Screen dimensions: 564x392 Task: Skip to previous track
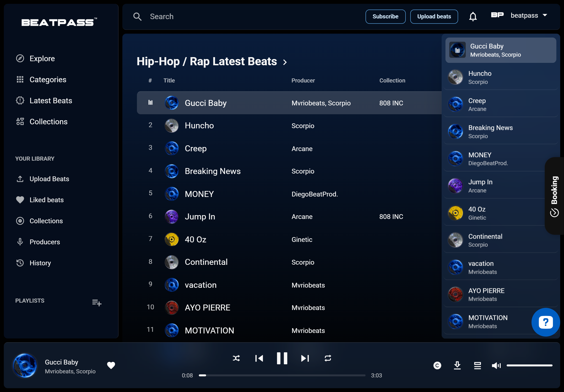point(259,358)
